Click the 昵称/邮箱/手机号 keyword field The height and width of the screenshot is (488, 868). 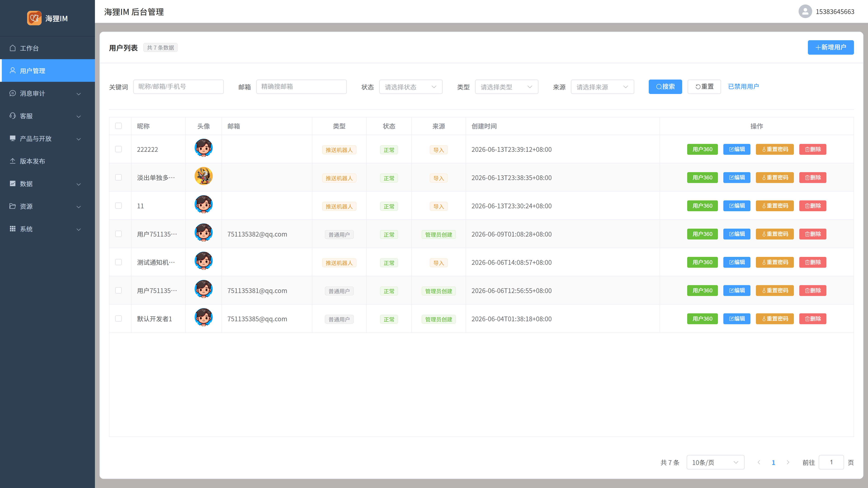[178, 87]
